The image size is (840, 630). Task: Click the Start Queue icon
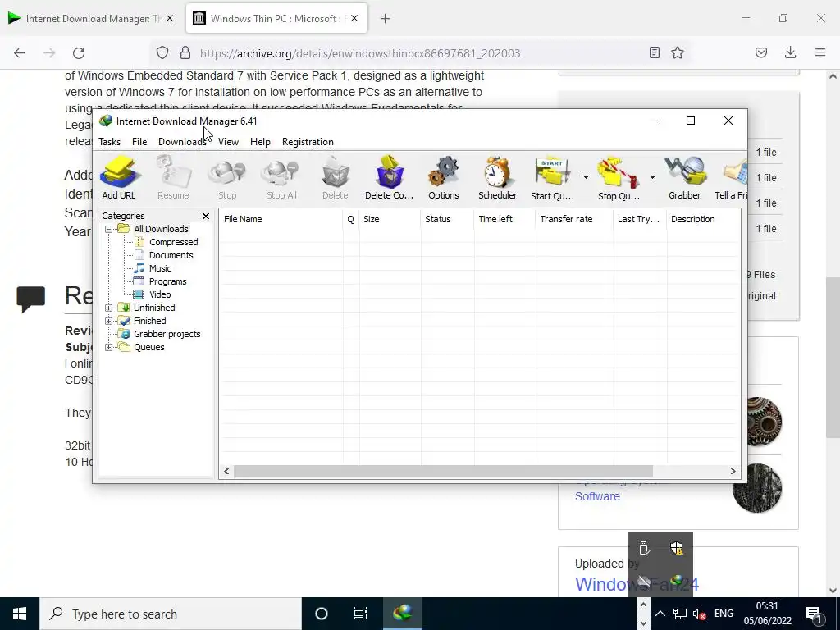click(x=552, y=178)
